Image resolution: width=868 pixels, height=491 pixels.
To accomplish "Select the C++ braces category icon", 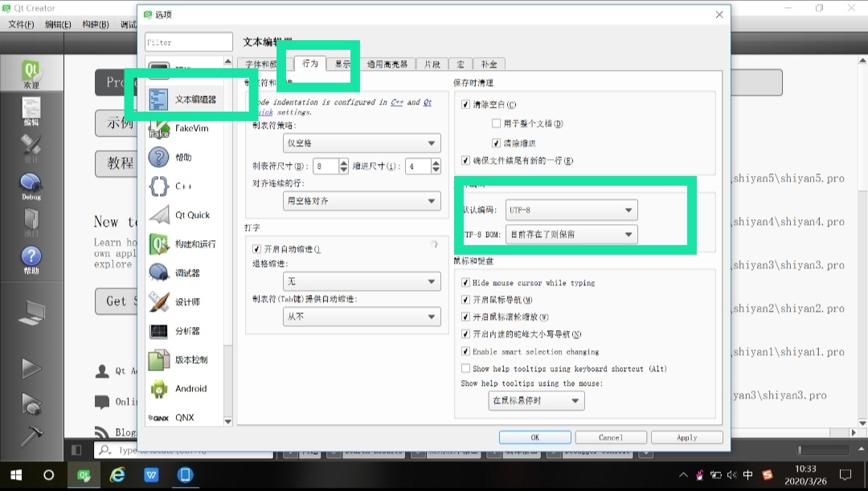I will 159,186.
